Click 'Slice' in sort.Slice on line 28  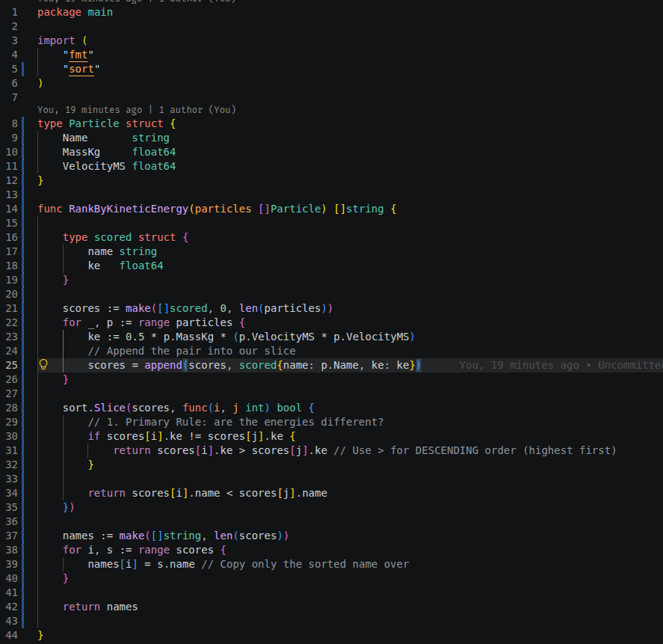tap(110, 408)
